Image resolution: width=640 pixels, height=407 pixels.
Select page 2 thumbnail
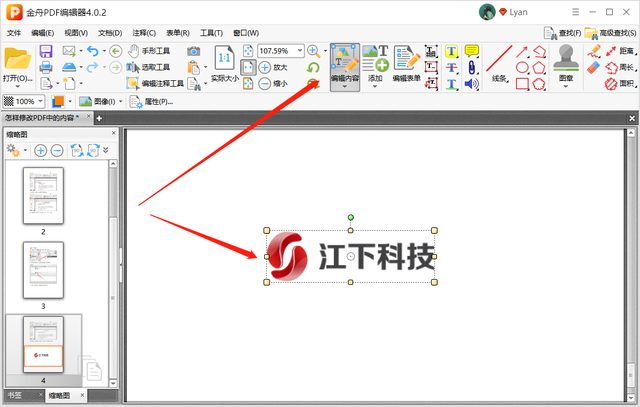coord(43,196)
